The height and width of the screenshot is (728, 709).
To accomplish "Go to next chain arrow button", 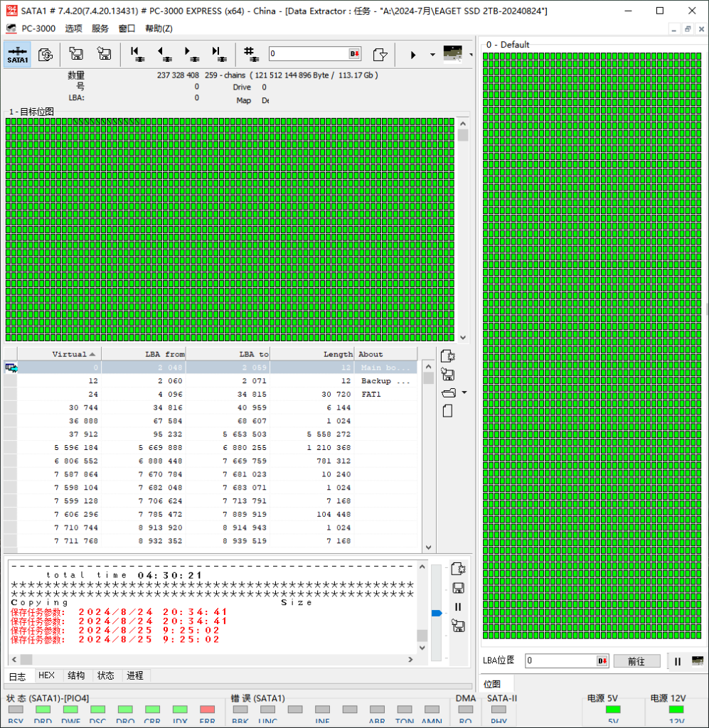I will pyautogui.click(x=191, y=54).
